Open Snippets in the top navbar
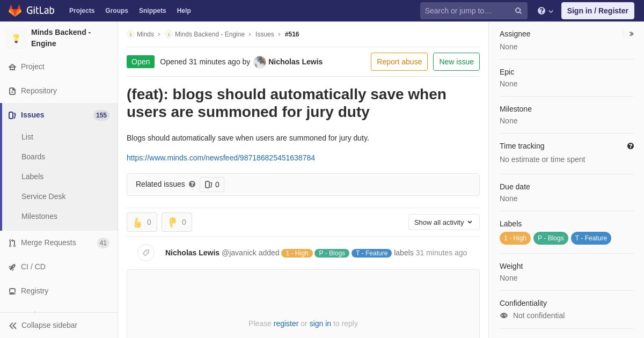This screenshot has height=338, width=644. [x=152, y=11]
